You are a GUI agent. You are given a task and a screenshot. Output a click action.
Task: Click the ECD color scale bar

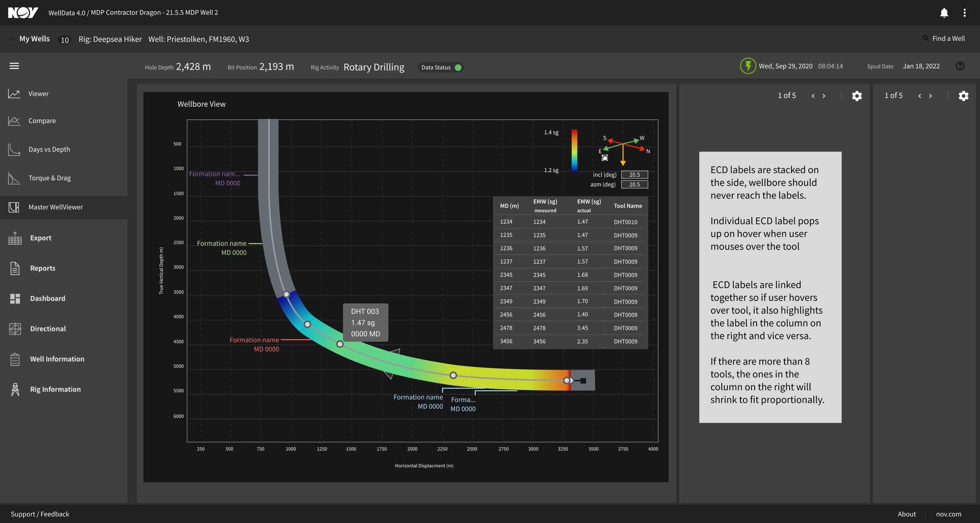574,151
